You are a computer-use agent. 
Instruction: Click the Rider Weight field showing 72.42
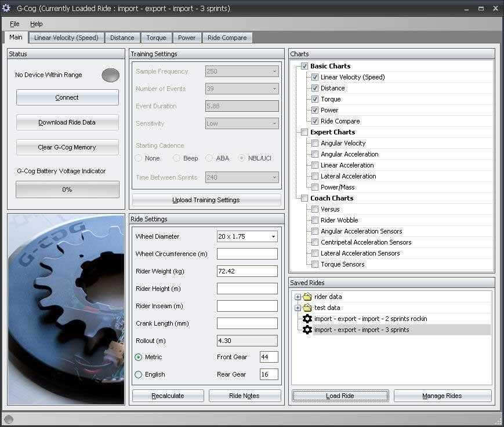[247, 271]
